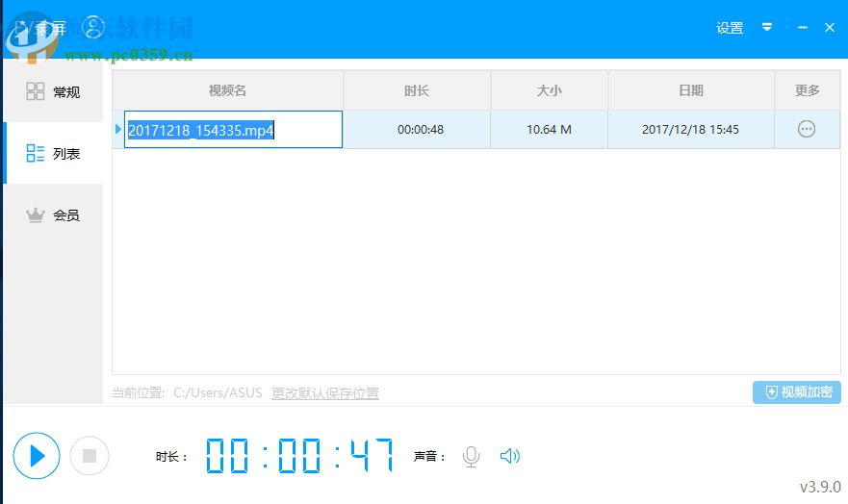848x504 pixels.
Task: Toggle the microphone audio icon
Action: click(x=471, y=457)
